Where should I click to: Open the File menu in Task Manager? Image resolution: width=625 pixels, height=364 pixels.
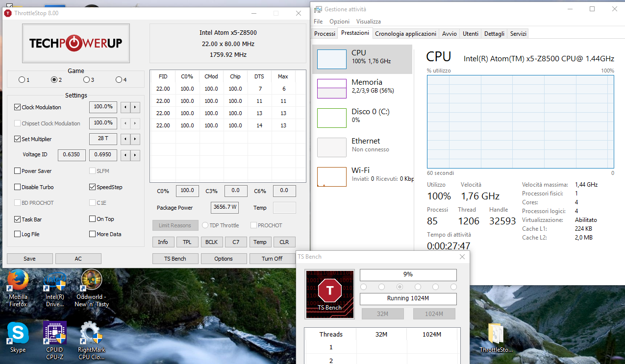(318, 22)
